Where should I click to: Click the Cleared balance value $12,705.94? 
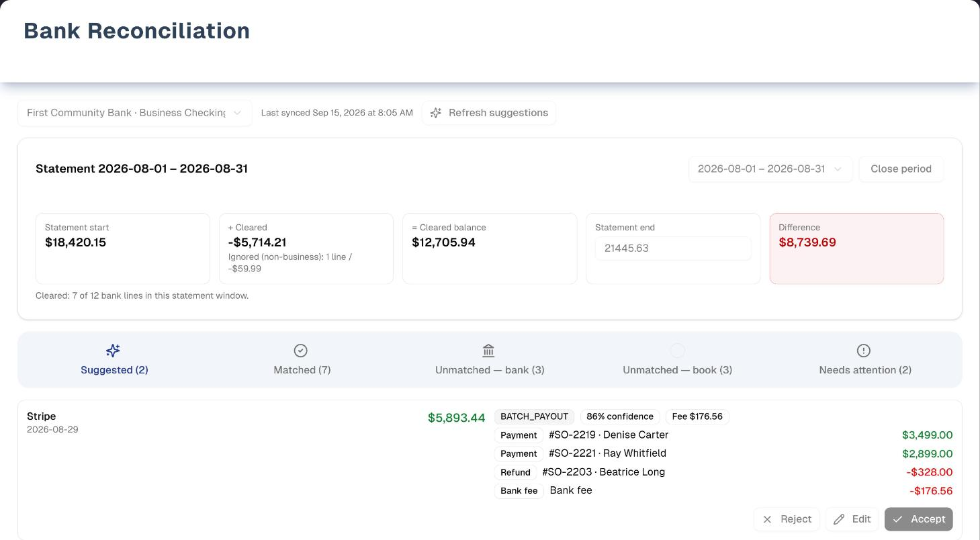(x=443, y=242)
